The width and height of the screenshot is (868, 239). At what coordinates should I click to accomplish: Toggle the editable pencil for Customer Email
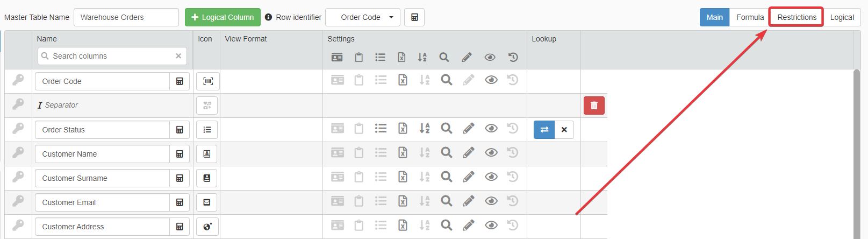tap(468, 201)
